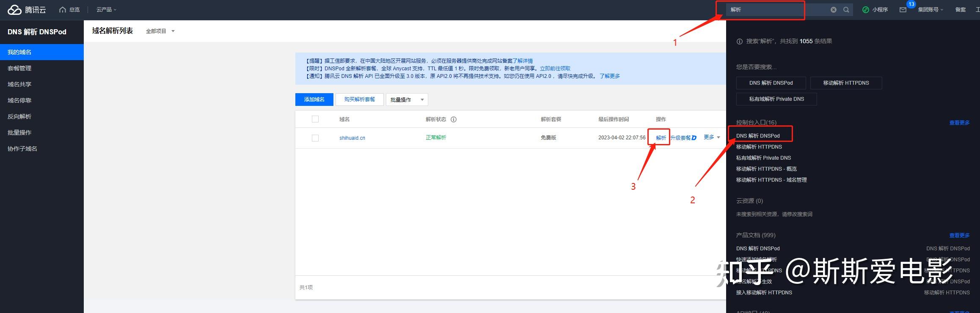Click the 正常解析 status text
Screen dimensions: 980x313
[436, 138]
